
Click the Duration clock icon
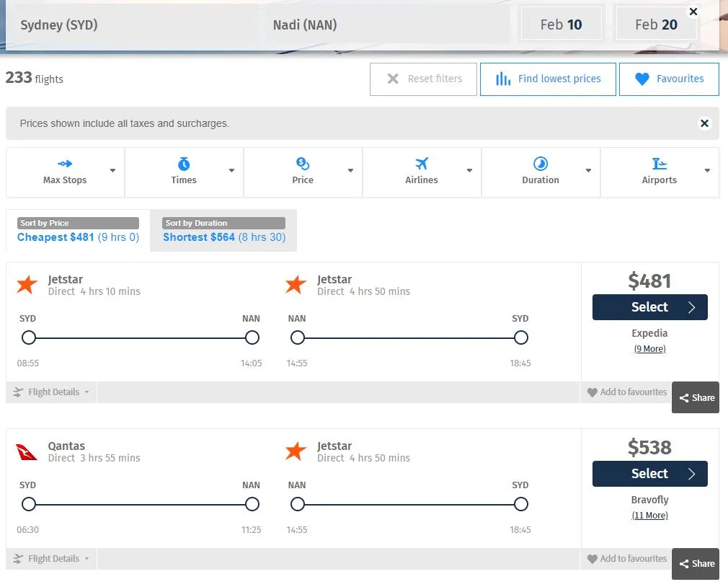point(541,164)
